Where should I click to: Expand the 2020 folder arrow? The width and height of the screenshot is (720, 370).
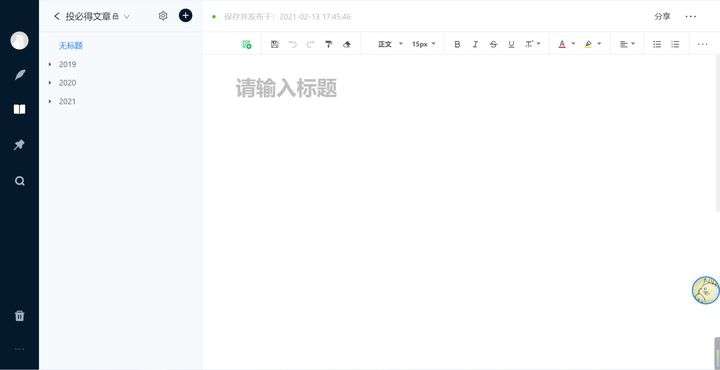coord(50,83)
